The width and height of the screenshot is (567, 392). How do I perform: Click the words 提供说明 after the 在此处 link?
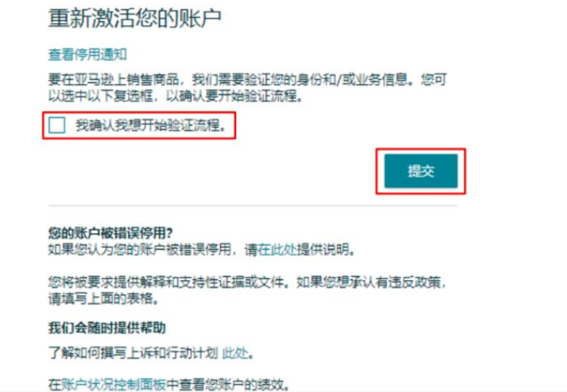[x=326, y=249]
